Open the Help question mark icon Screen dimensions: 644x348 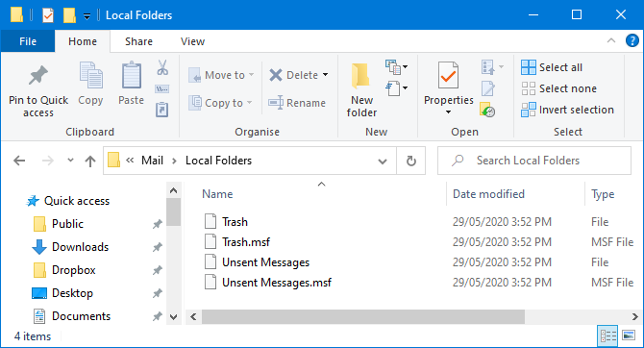632,40
